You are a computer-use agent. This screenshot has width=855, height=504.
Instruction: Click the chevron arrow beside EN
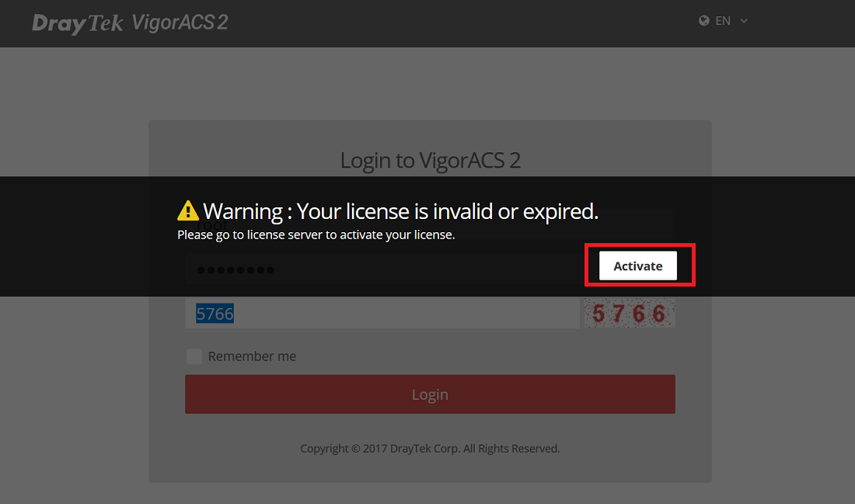click(x=744, y=21)
